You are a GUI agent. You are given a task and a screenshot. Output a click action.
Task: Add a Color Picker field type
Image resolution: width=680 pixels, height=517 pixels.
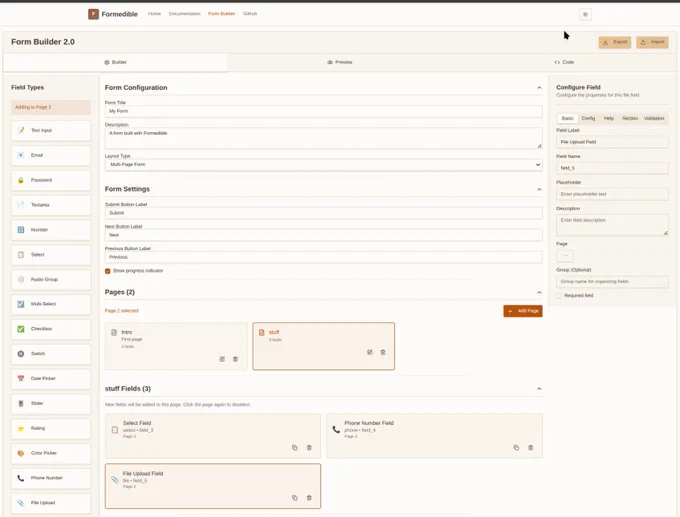click(x=51, y=453)
